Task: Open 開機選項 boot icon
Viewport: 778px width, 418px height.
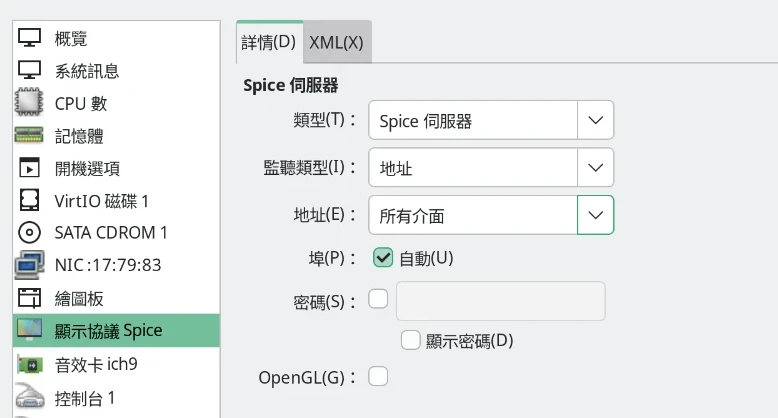Action: [29, 168]
